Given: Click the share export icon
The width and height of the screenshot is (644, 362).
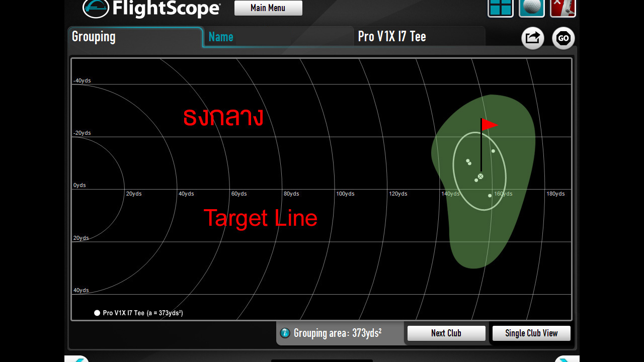Looking at the screenshot, I should (533, 38).
